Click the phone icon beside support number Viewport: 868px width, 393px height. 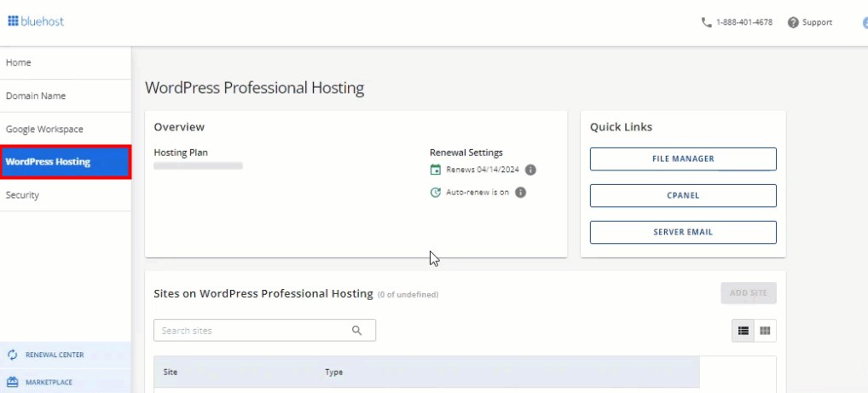[x=706, y=22]
